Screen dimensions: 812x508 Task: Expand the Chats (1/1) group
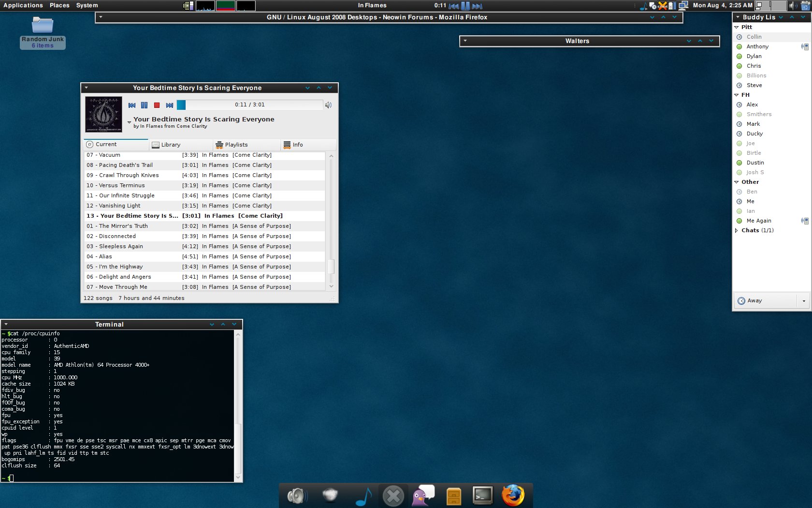pos(737,230)
